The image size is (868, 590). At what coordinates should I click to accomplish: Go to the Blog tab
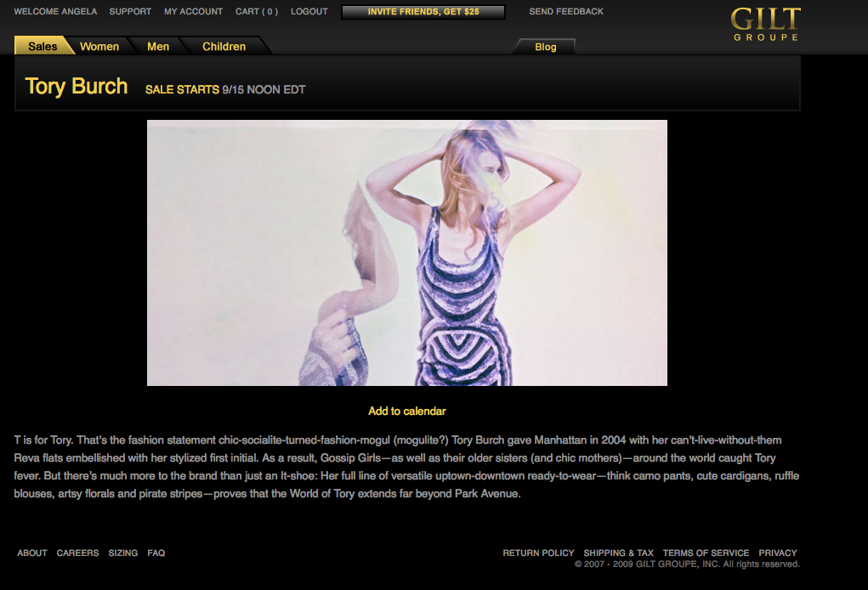pos(545,48)
